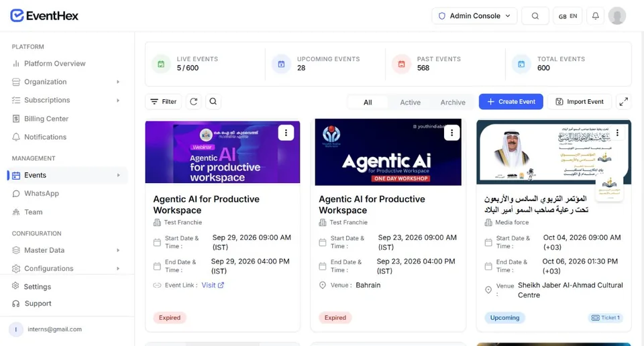
Task: Click the Upcoming status badge
Action: 504,318
